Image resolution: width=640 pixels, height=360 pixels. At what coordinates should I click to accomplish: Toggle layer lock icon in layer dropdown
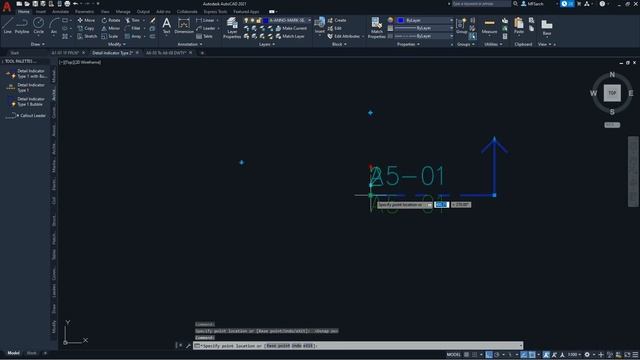[258, 20]
